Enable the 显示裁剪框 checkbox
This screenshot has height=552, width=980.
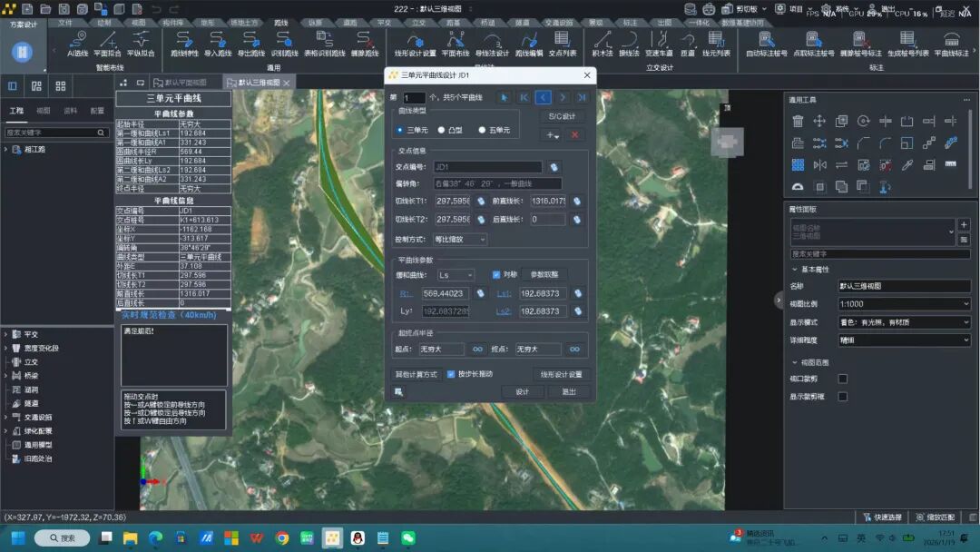tap(842, 397)
